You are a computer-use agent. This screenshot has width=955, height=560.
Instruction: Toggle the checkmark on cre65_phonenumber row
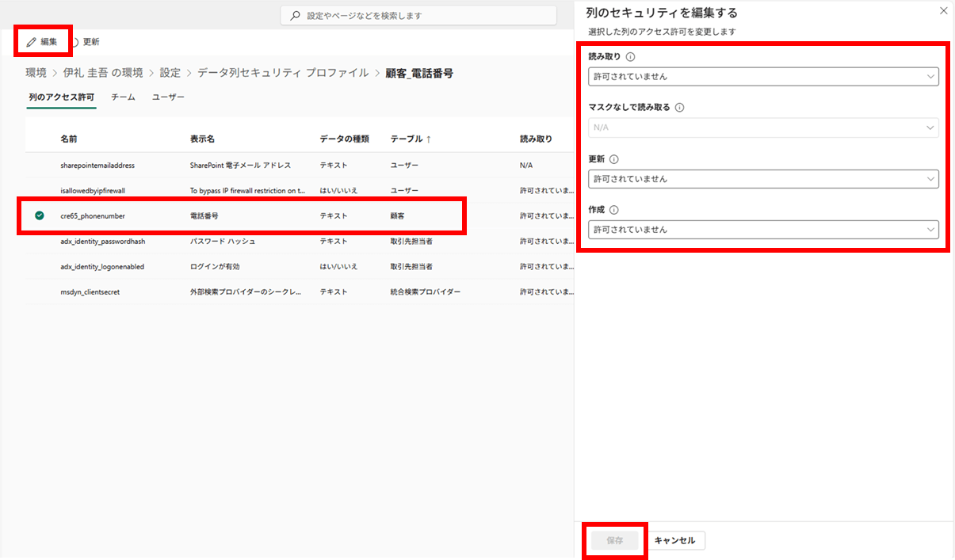(40, 215)
